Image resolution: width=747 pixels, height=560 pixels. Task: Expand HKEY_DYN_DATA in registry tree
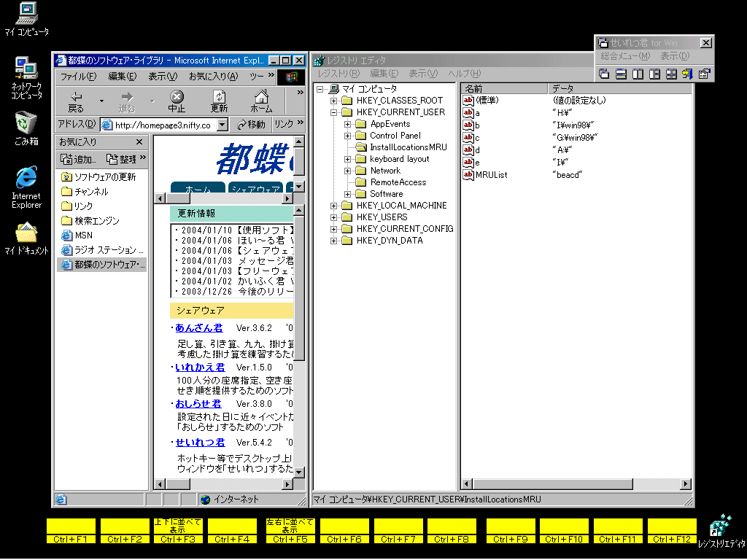pyautogui.click(x=334, y=241)
